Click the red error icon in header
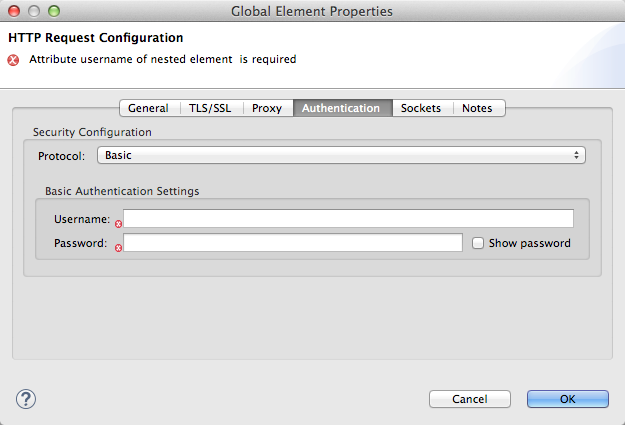 pyautogui.click(x=14, y=60)
